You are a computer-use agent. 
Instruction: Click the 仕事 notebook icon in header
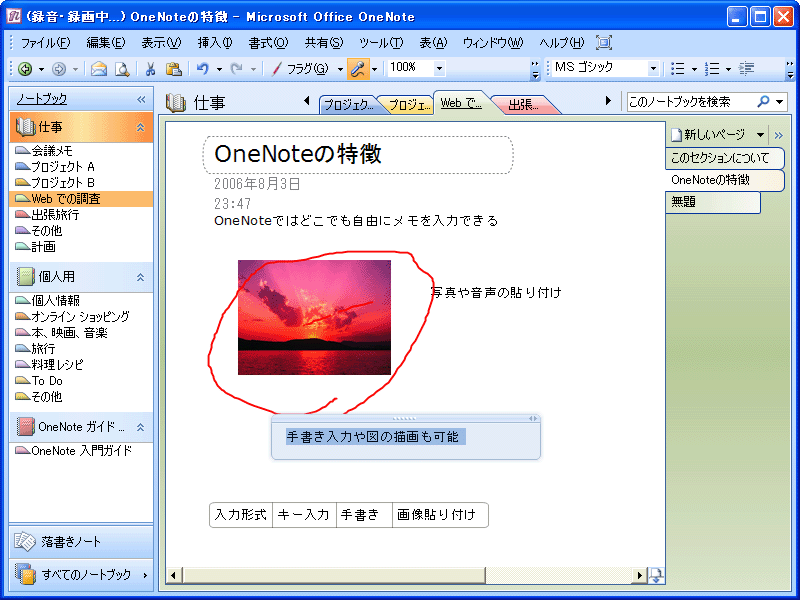176,103
